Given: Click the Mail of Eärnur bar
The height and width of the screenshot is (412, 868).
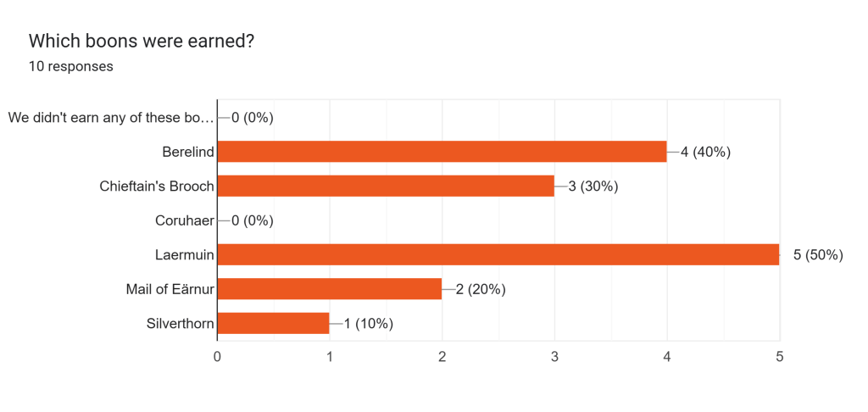Looking at the screenshot, I should 330,289.
